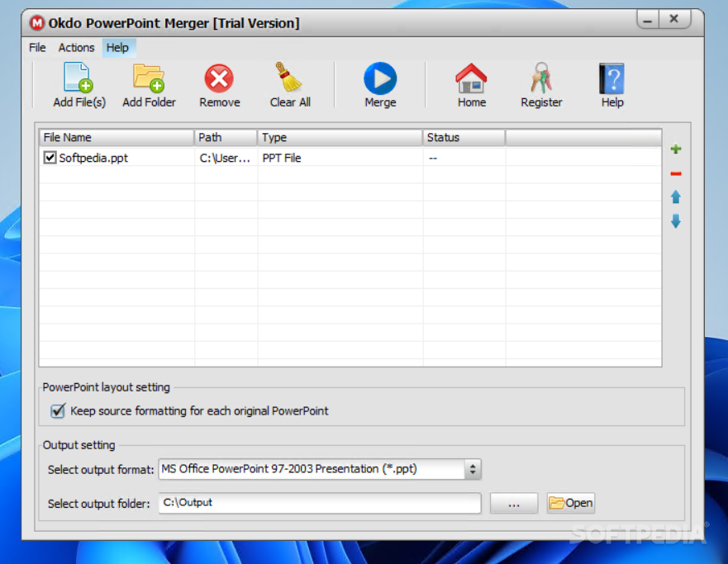The image size is (728, 564).
Task: Click the Open output folder button
Action: pos(571,503)
